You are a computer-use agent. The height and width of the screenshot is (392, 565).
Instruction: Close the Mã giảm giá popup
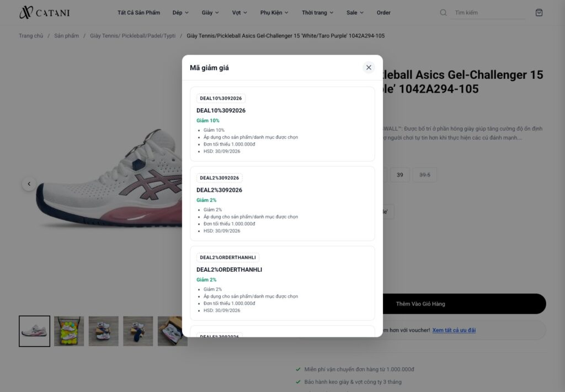tap(369, 67)
